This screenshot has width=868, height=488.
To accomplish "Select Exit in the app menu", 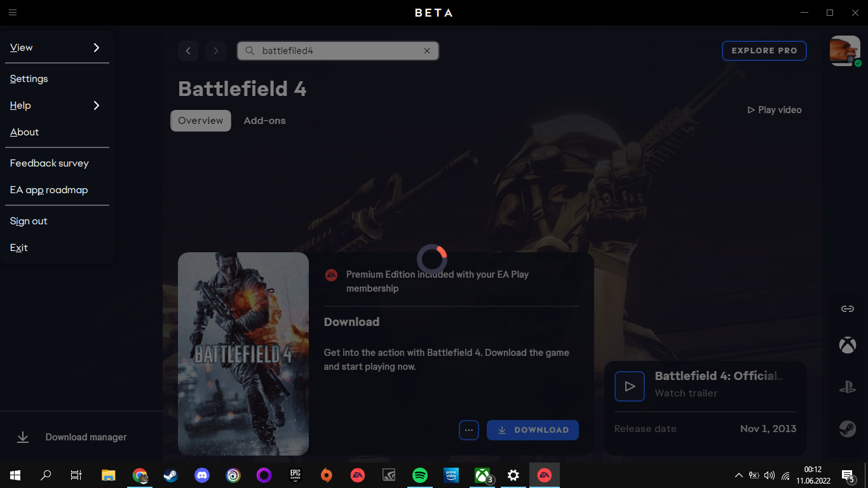I will pyautogui.click(x=57, y=248).
